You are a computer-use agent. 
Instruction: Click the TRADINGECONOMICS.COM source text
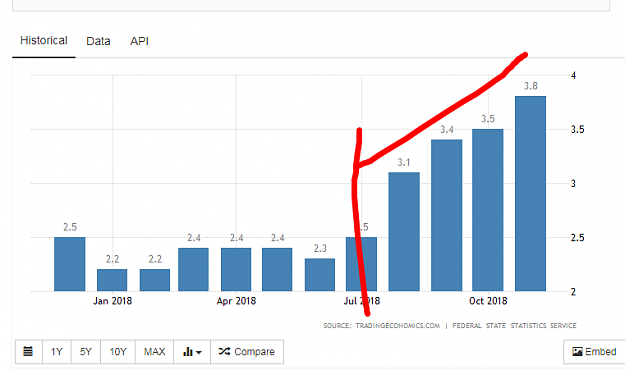point(397,326)
